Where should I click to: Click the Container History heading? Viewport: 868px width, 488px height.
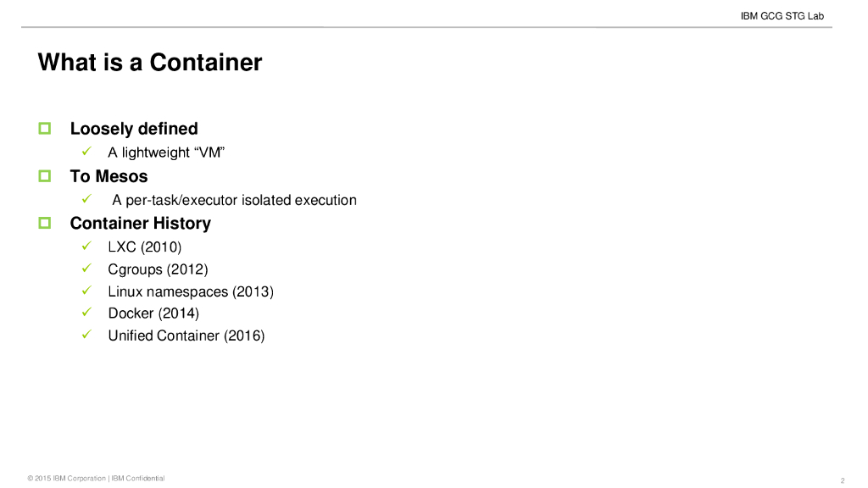click(140, 224)
